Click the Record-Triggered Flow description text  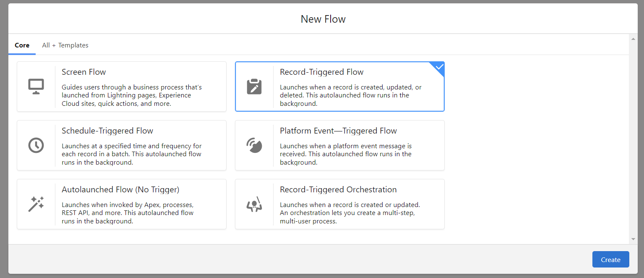(350, 95)
